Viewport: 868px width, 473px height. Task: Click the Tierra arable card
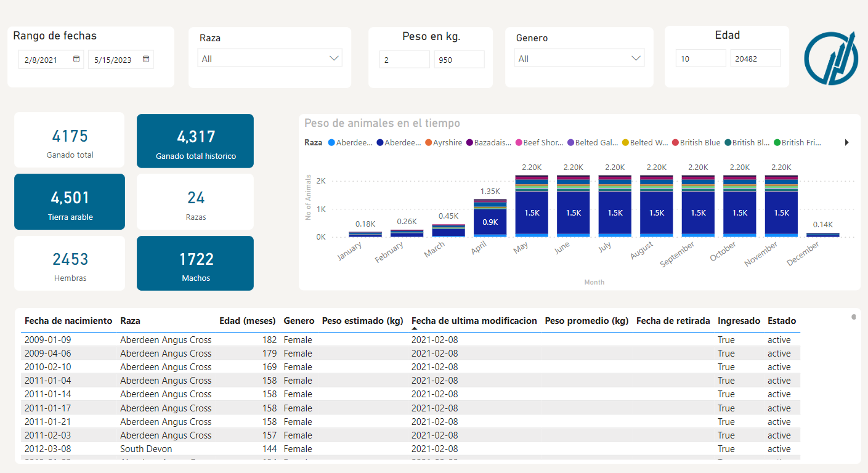tap(70, 201)
